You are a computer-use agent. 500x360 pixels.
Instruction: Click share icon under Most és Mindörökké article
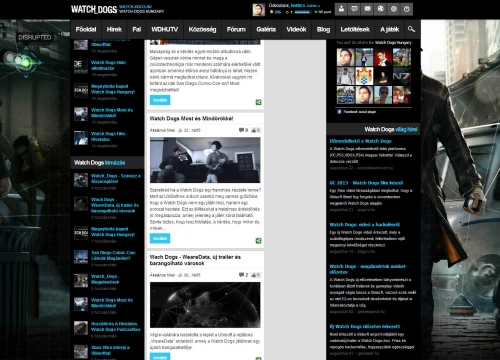pyautogui.click(x=258, y=241)
